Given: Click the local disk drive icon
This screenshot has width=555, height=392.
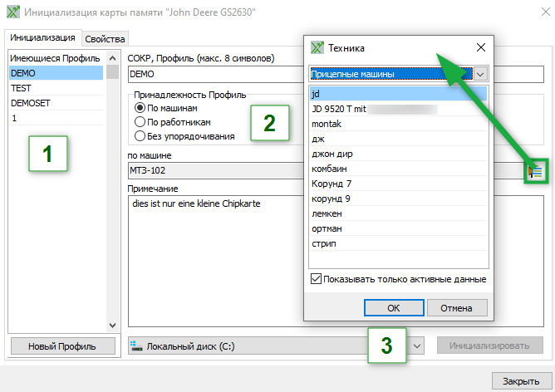Looking at the screenshot, I should 136,346.
